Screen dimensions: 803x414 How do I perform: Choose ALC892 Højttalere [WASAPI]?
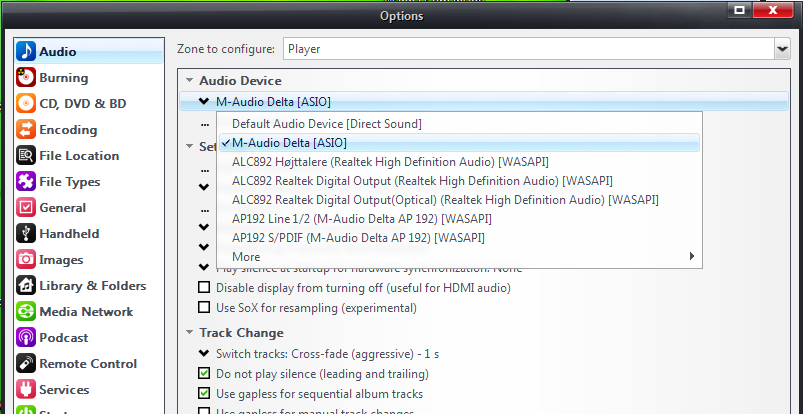[x=459, y=162]
